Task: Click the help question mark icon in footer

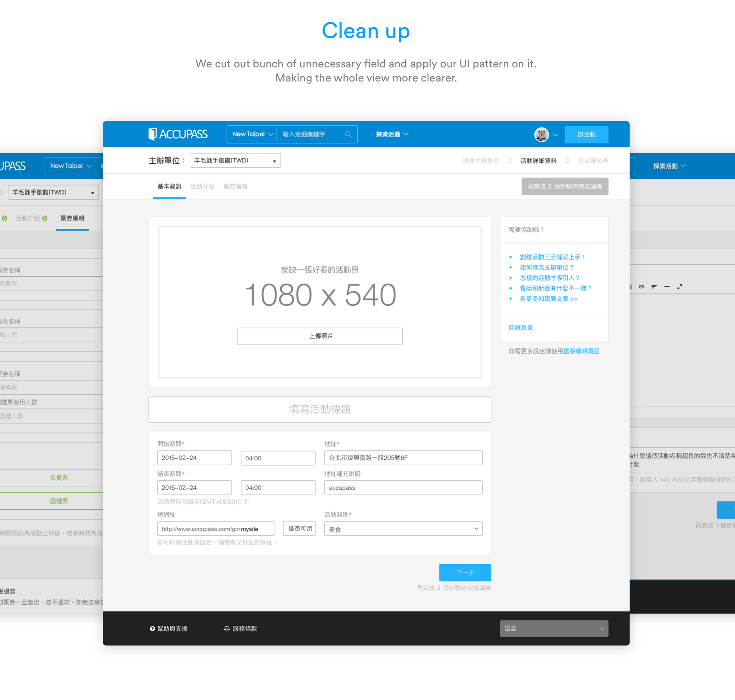Action: coord(152,629)
